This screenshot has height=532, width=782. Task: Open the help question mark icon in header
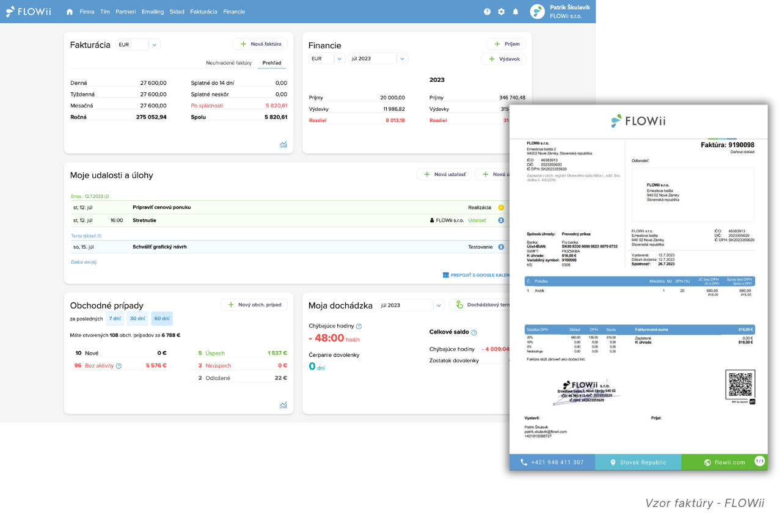[487, 12]
